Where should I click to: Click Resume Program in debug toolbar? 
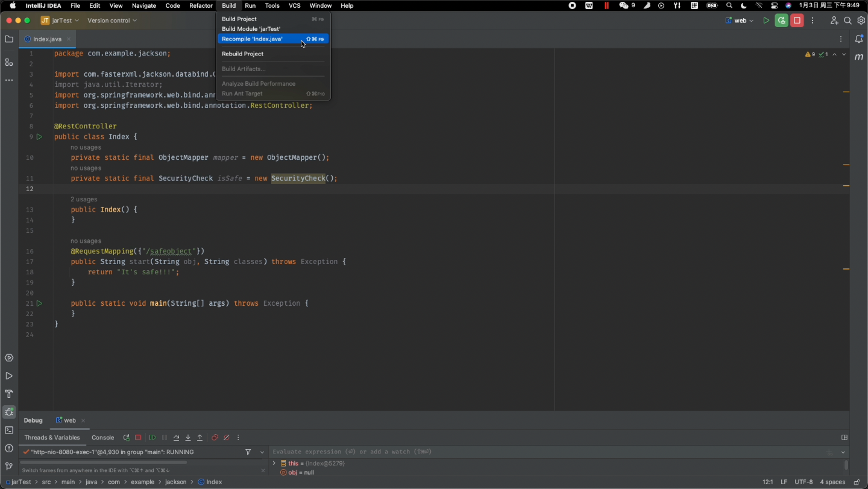click(153, 438)
